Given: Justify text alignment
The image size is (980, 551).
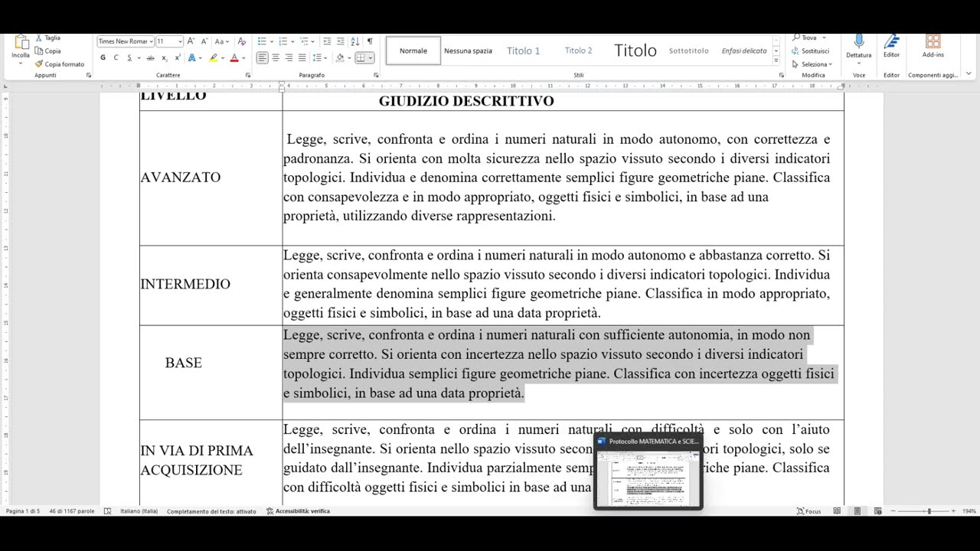Looking at the screenshot, I should [302, 57].
